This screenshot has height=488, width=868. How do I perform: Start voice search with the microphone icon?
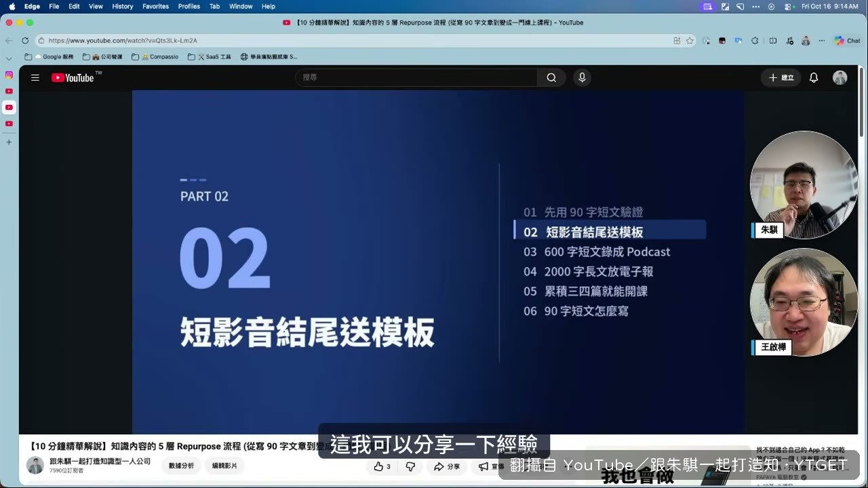(x=582, y=78)
